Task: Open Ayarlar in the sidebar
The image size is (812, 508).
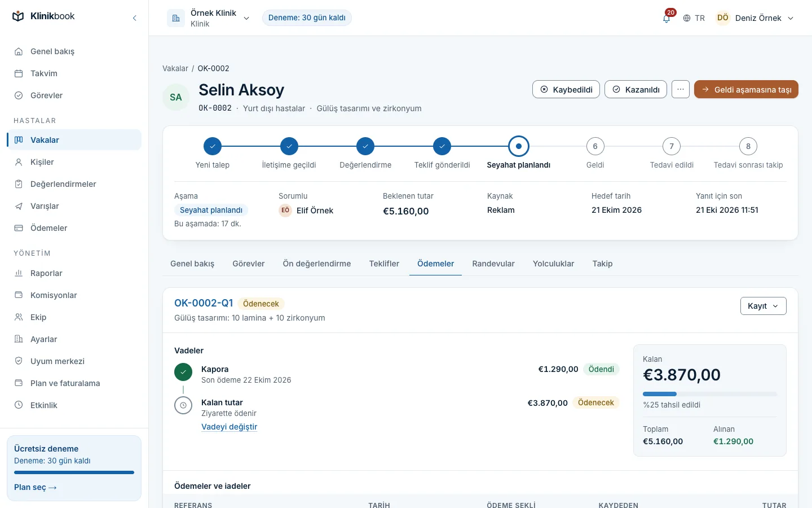Action: (x=74, y=339)
